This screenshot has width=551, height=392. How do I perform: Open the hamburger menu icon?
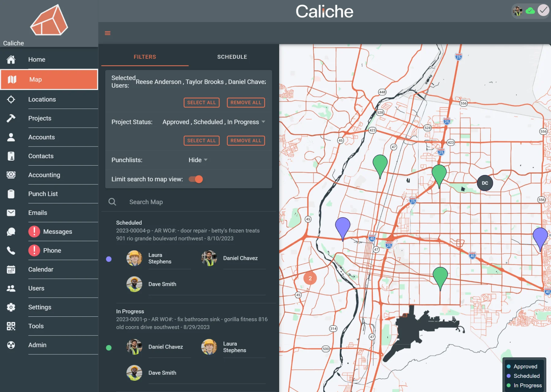pyautogui.click(x=107, y=33)
